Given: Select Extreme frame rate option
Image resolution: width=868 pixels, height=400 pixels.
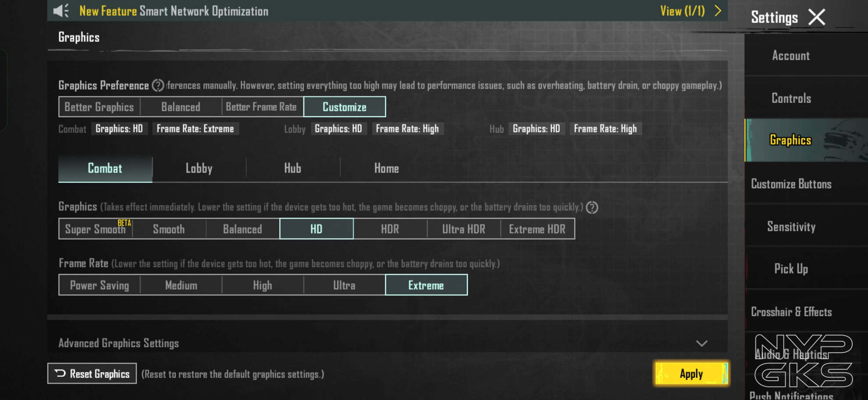Looking at the screenshot, I should (x=426, y=285).
